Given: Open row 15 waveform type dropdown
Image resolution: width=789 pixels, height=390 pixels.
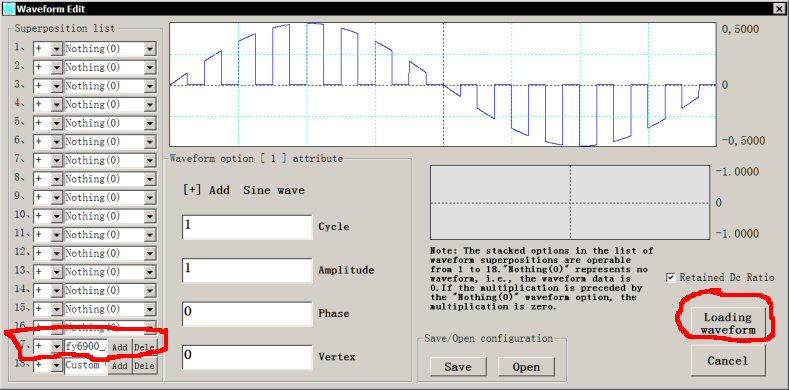Looking at the screenshot, I should coord(150,309).
